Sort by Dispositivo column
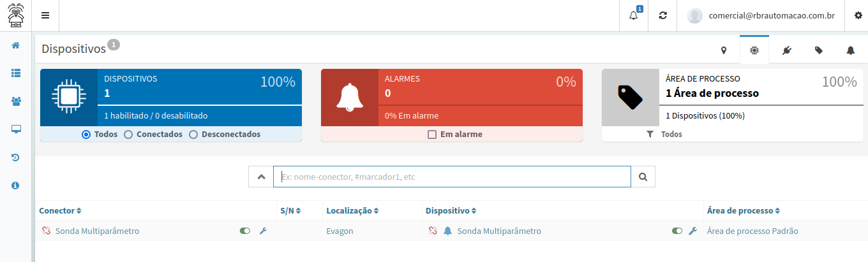 click(451, 210)
